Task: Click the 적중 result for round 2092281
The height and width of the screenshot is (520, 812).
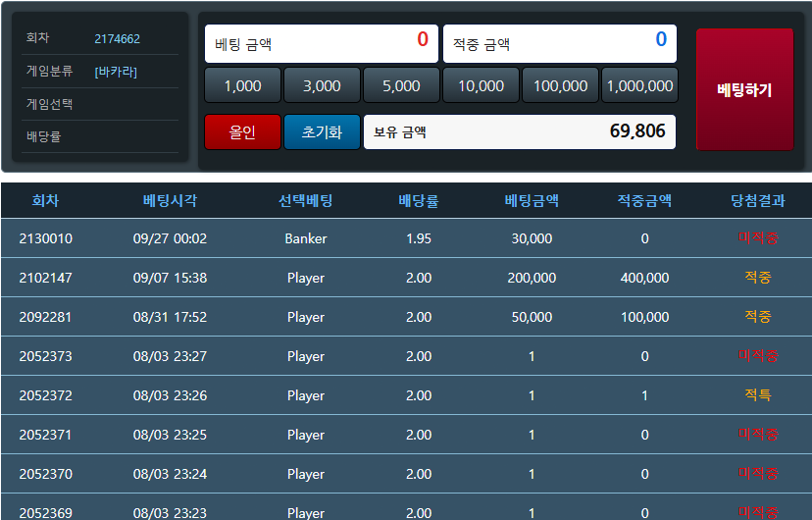Action: (x=758, y=317)
